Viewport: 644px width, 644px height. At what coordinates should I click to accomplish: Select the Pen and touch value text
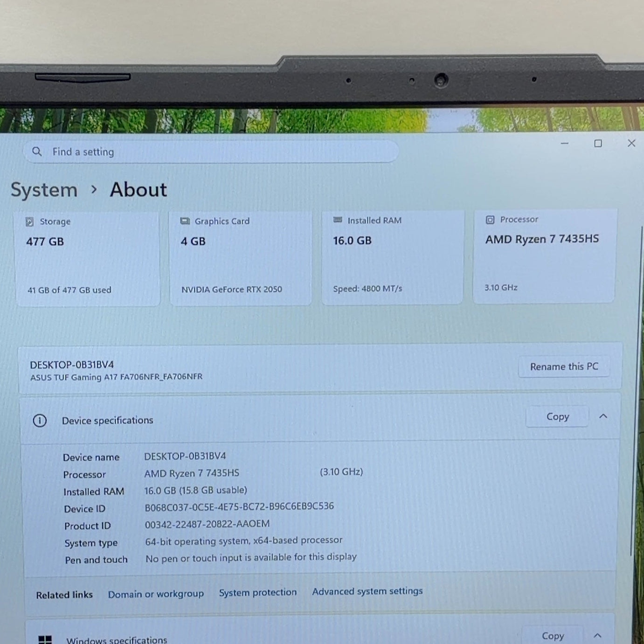[x=251, y=557]
